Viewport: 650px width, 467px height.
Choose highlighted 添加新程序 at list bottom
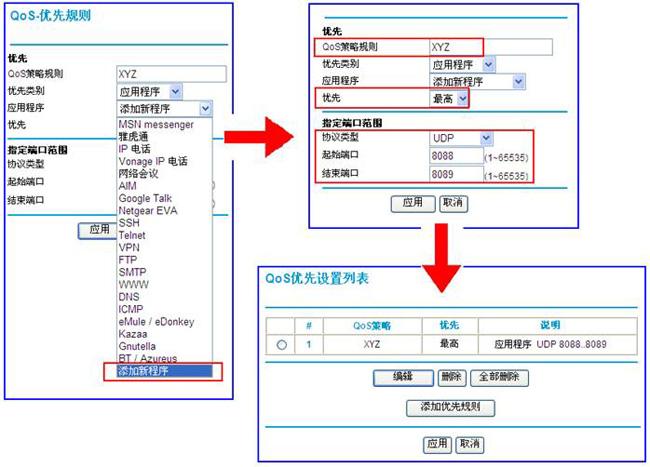pyautogui.click(x=164, y=371)
